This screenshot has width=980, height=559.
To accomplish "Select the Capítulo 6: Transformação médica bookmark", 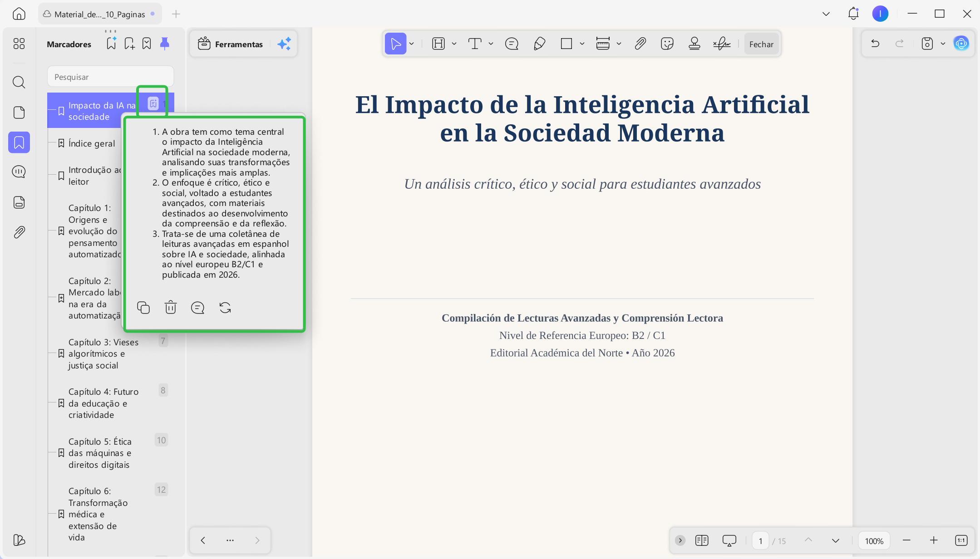I will pyautogui.click(x=98, y=514).
